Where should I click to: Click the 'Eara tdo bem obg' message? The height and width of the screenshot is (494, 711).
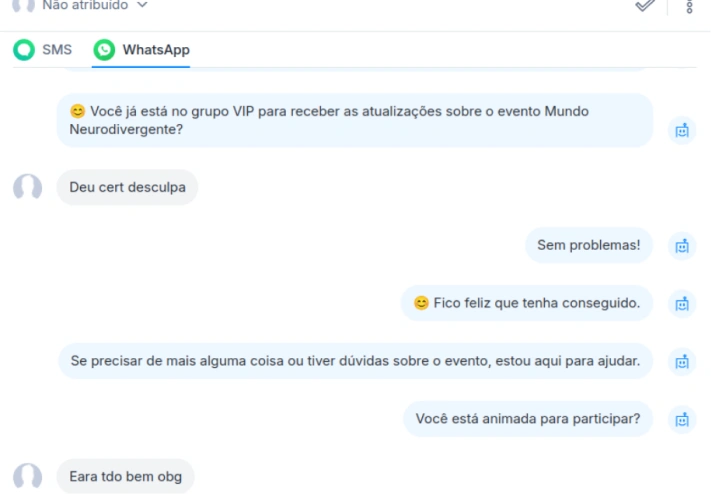126,477
